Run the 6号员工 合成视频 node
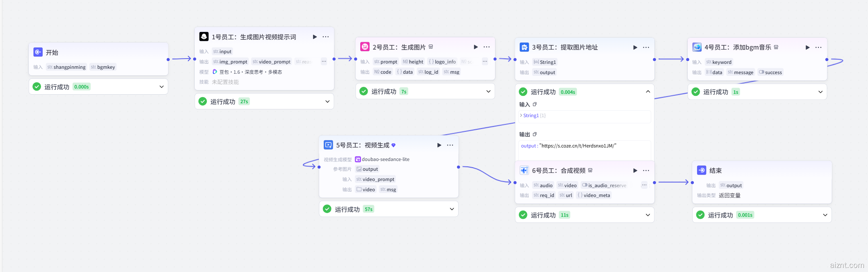The image size is (868, 272). (635, 170)
